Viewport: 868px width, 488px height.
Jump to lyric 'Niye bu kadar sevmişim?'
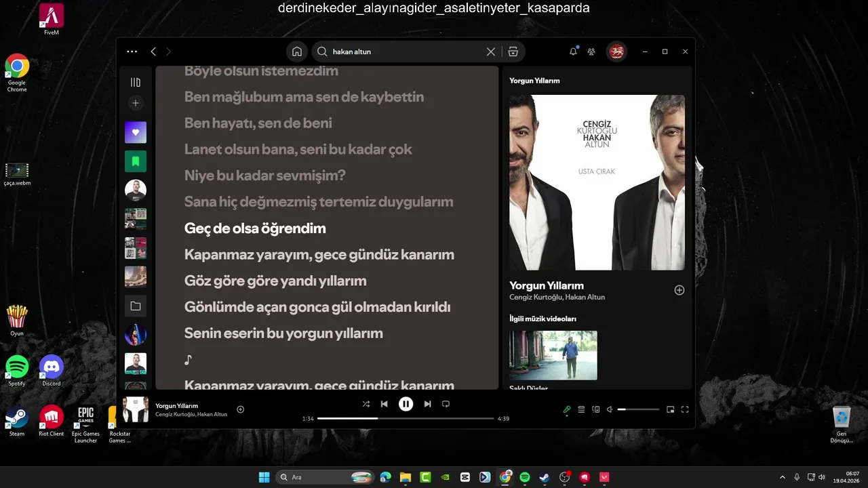click(265, 176)
